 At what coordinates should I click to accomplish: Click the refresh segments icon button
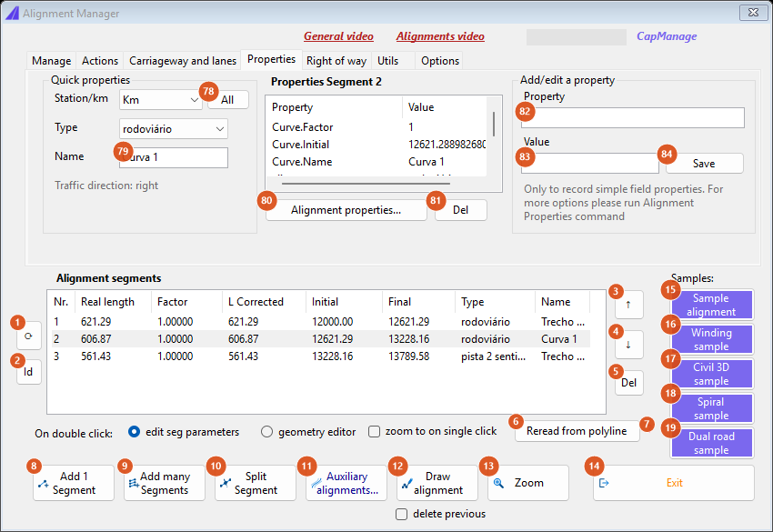28,336
